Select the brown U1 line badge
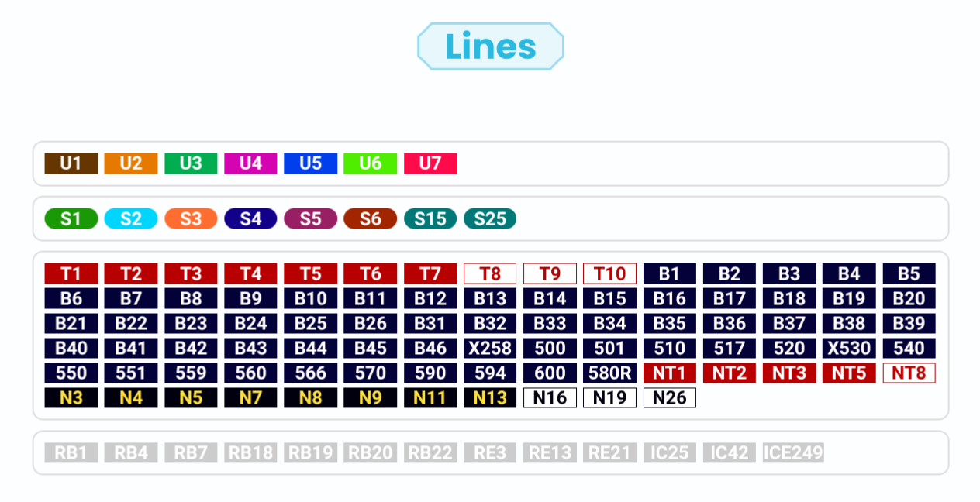 click(71, 163)
